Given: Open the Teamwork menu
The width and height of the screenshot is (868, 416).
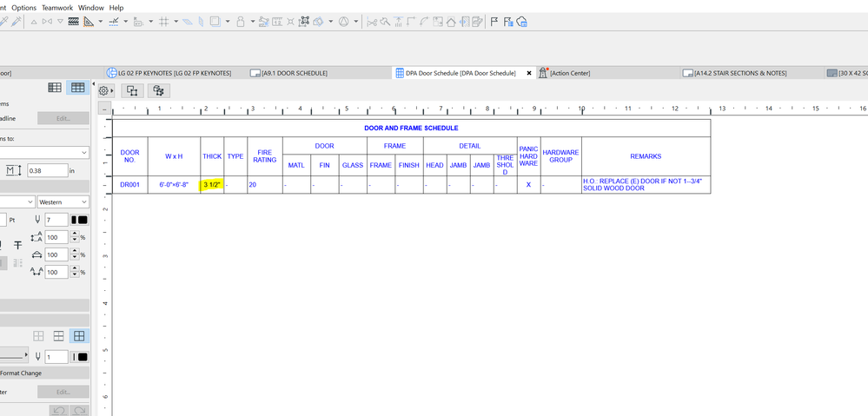Looking at the screenshot, I should tap(57, 8).
